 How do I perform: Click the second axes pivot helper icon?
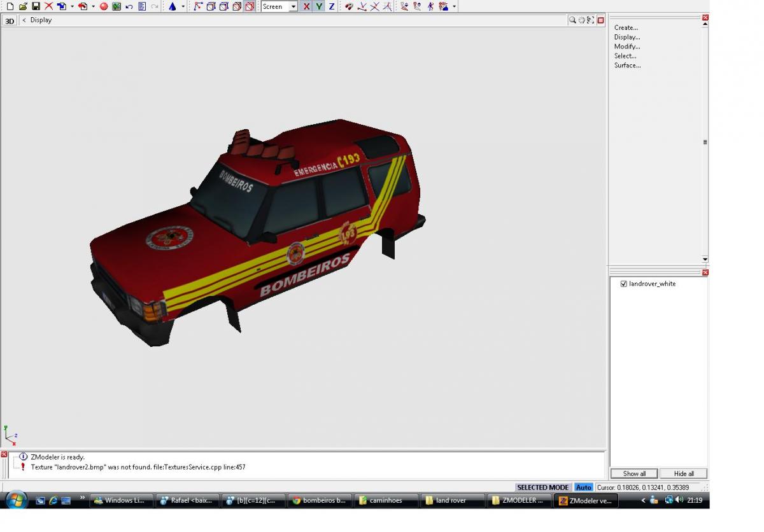coord(375,6)
